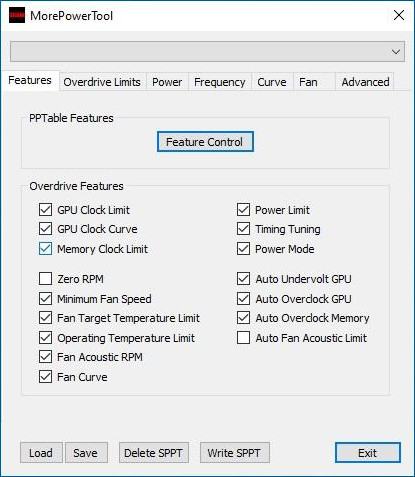Click the Write SPPT button
Screen dimensions: 415x477
(x=234, y=453)
